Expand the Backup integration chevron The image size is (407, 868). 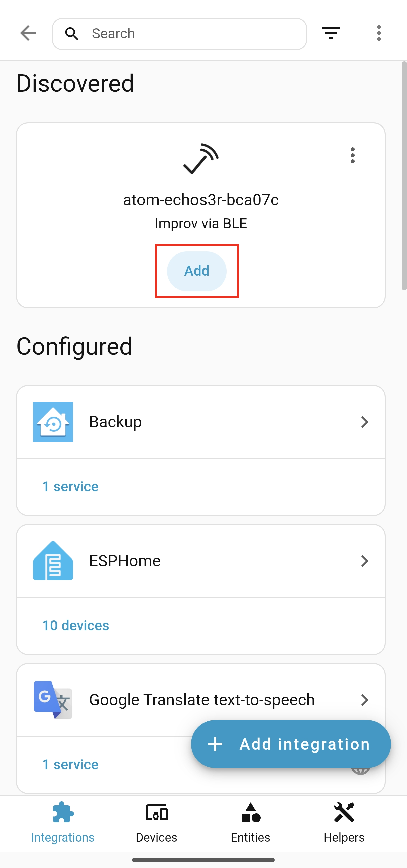(365, 422)
